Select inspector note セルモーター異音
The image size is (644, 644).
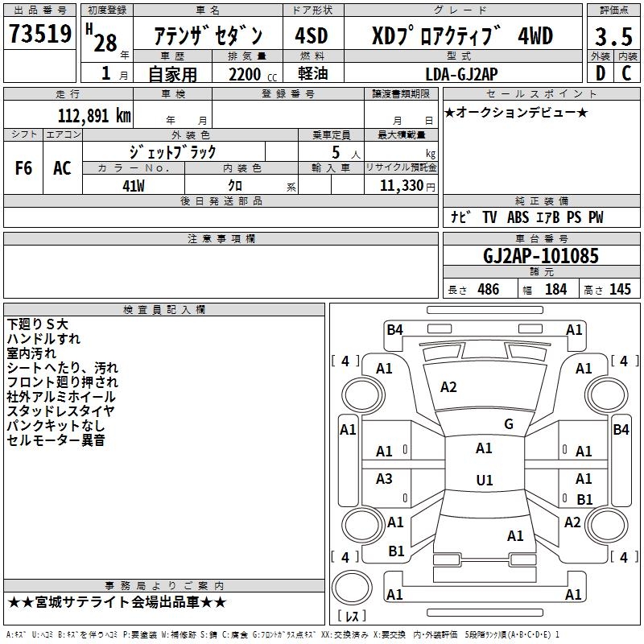[56, 440]
